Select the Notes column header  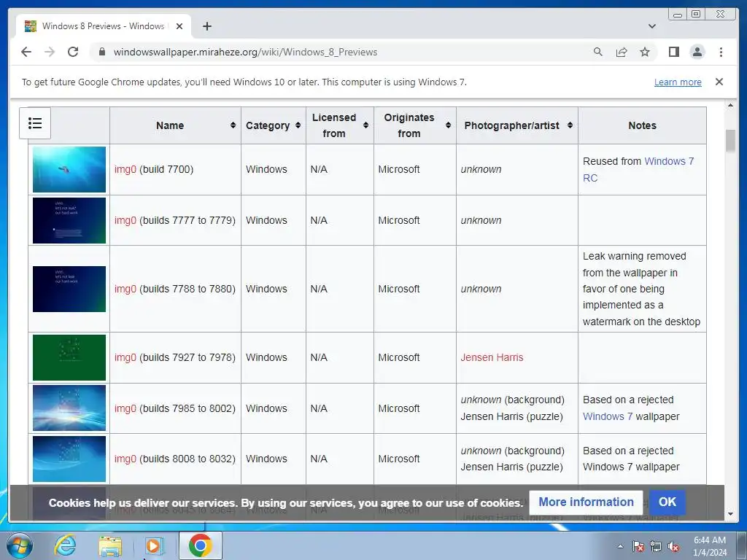tap(642, 125)
